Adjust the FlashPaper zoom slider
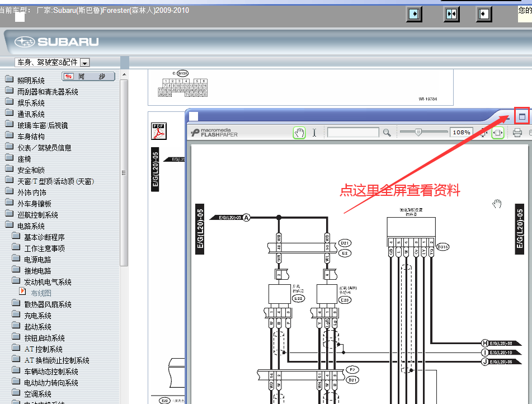 point(418,131)
